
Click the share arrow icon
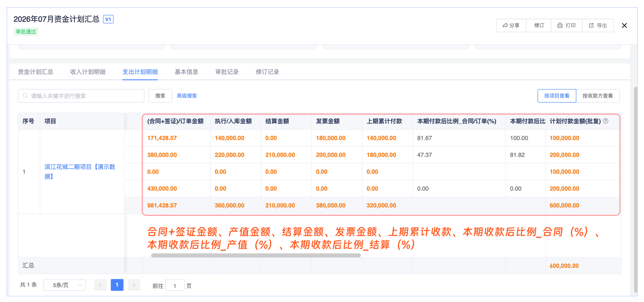point(505,25)
